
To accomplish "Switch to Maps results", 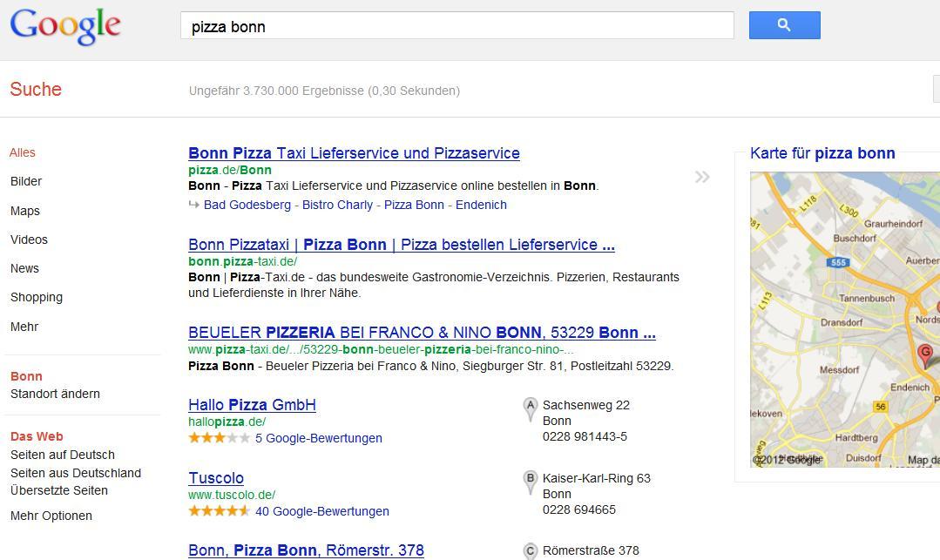I will pyautogui.click(x=25, y=211).
